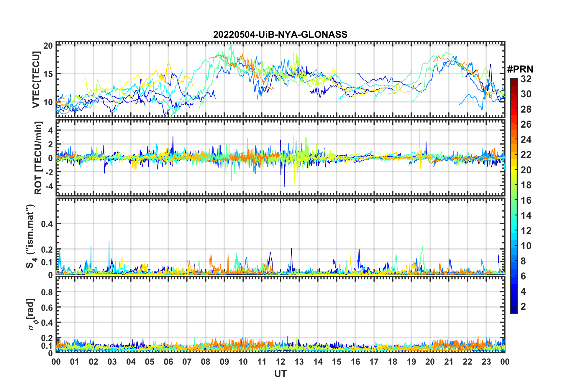The image size is (561, 392).
Task: Click the 22 label on the PRN colorbar
Action: click(526, 155)
